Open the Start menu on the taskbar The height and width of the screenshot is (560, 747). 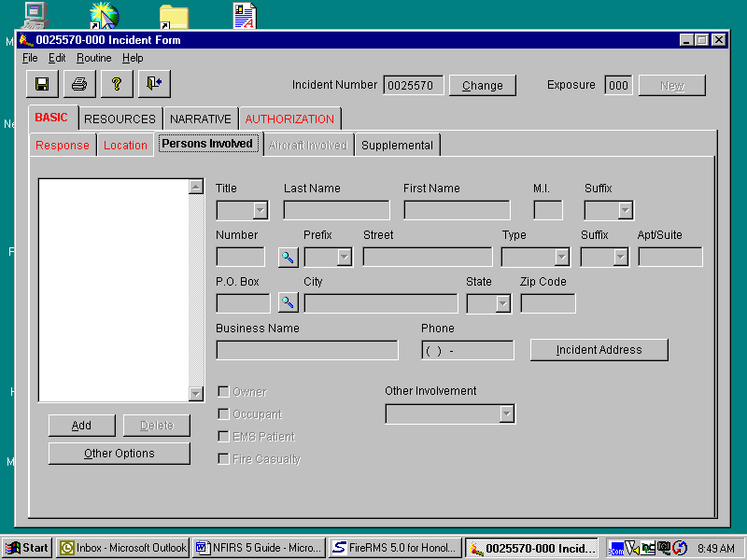pyautogui.click(x=27, y=548)
